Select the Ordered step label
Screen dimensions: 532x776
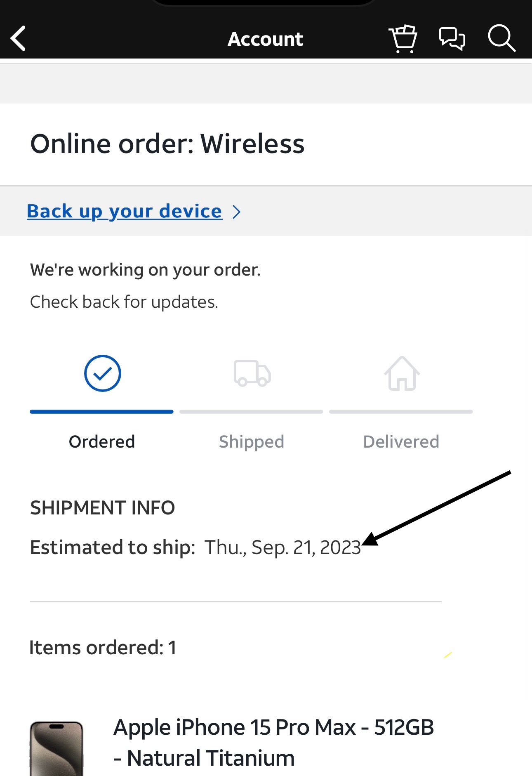[x=102, y=441]
